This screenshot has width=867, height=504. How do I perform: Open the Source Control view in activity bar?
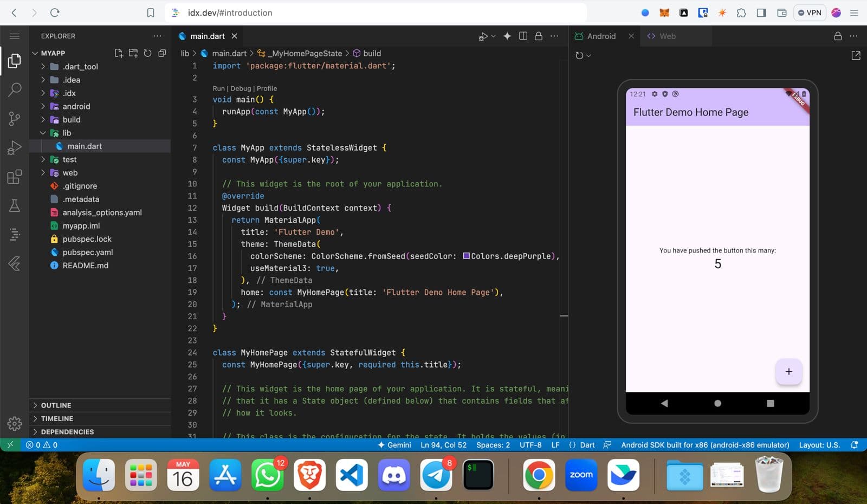click(15, 118)
